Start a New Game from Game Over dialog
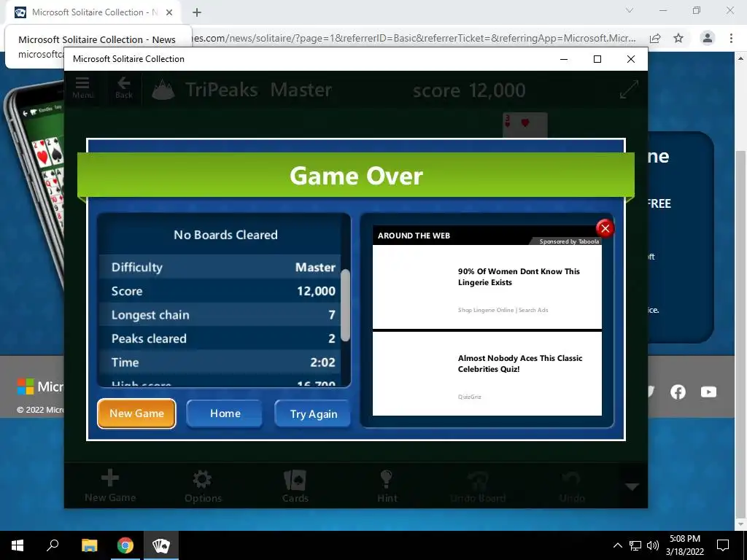 tap(136, 413)
